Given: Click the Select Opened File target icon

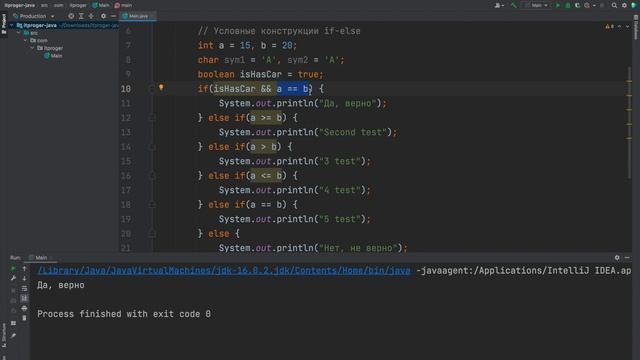Looking at the screenshot, I should pyautogui.click(x=71, y=16).
